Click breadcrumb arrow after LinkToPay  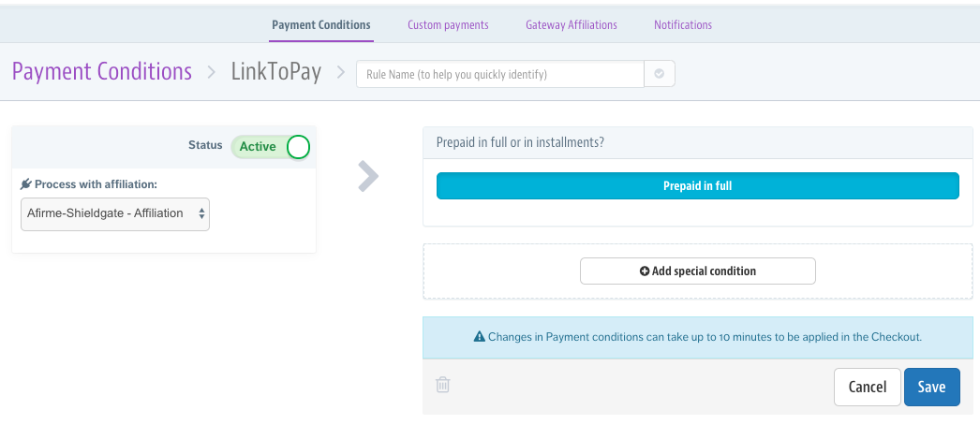(x=341, y=72)
